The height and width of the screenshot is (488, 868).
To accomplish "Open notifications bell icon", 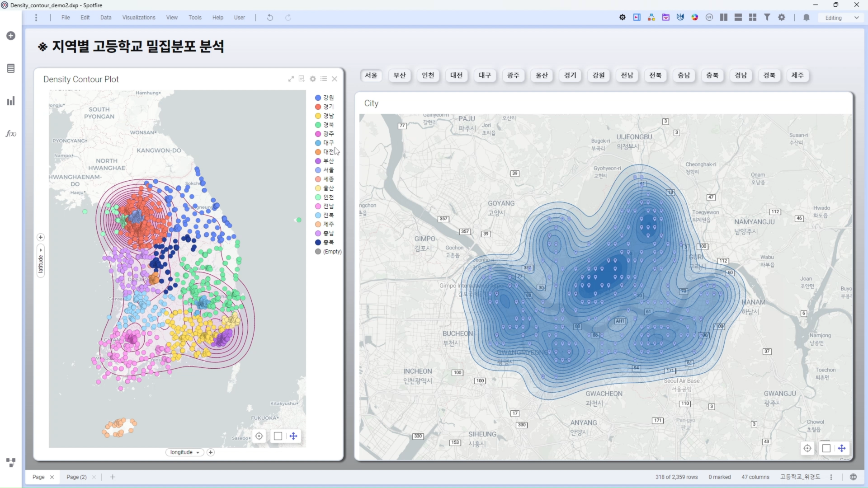I will (807, 18).
